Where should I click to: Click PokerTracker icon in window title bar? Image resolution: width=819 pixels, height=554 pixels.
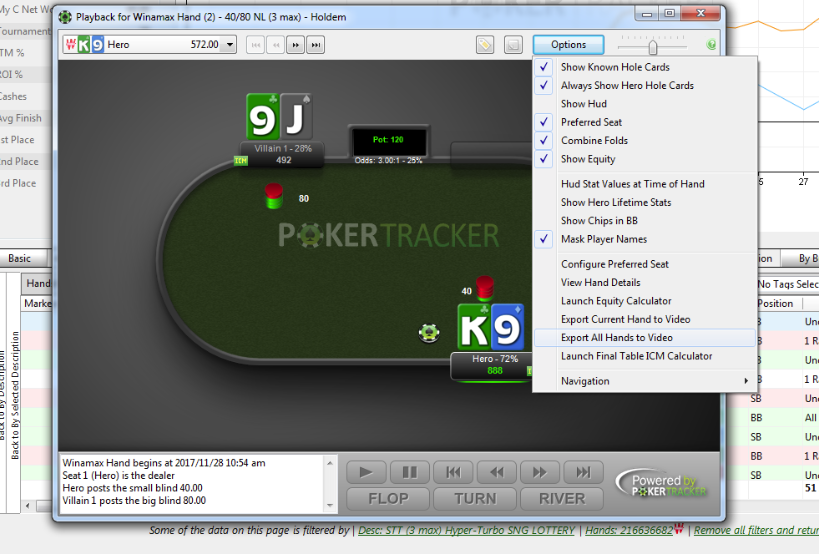click(x=65, y=17)
